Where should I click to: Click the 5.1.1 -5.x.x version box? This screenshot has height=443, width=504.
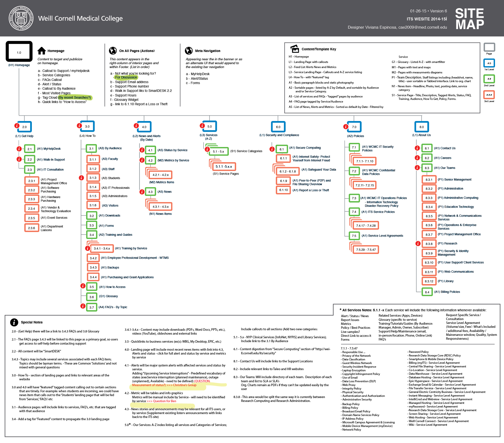point(224,167)
